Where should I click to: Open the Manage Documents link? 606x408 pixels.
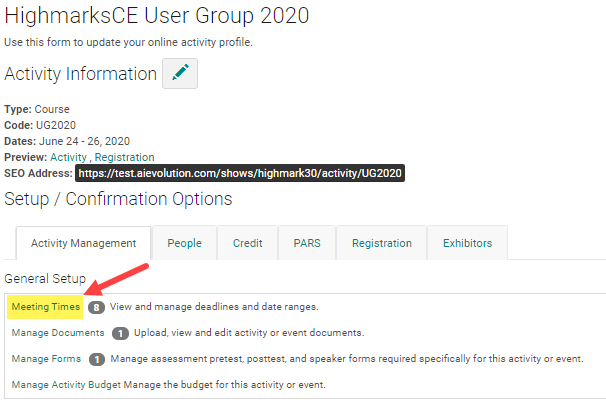click(58, 333)
